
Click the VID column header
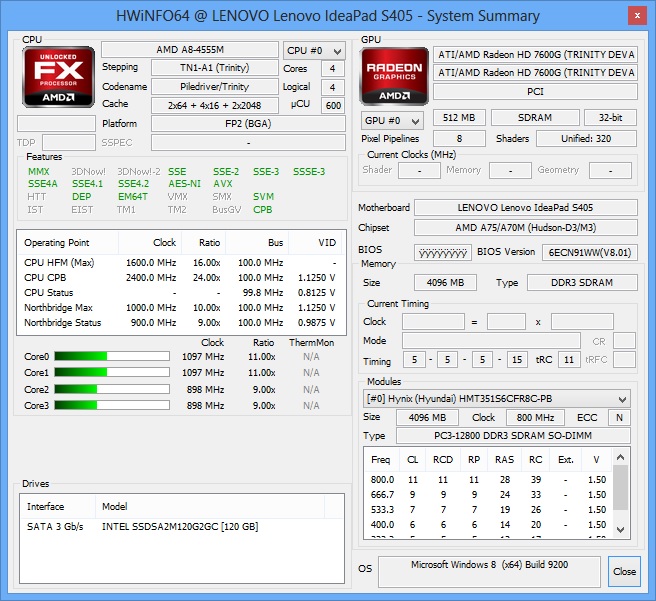315,243
